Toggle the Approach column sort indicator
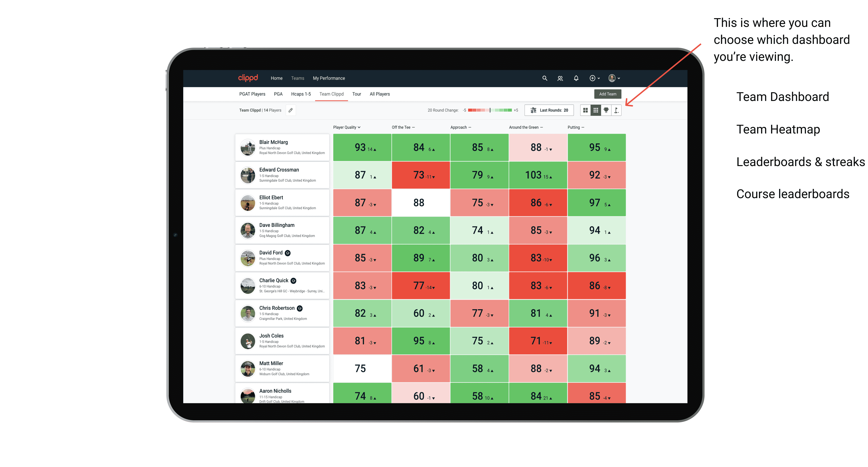868x467 pixels. [471, 128]
